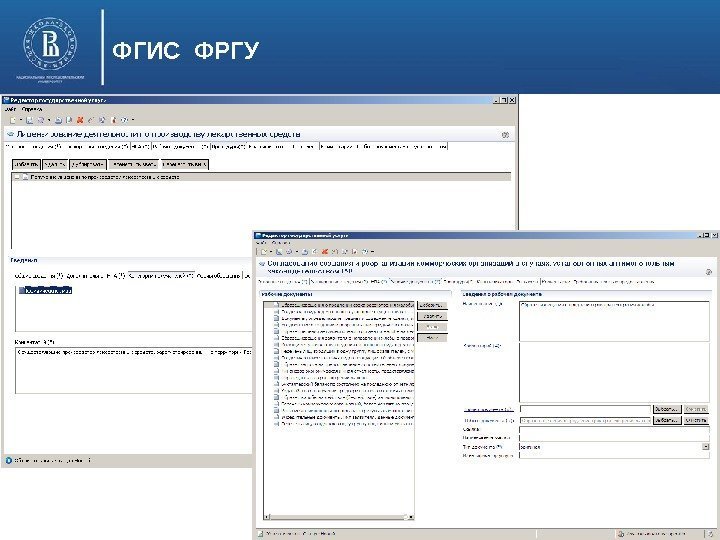720x540 pixels.
Task: Click the blue status icon in back window status bar
Action: (8, 460)
